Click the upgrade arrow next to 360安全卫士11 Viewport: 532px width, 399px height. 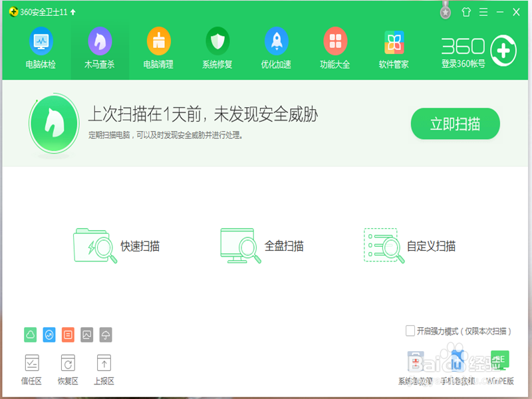(73, 12)
